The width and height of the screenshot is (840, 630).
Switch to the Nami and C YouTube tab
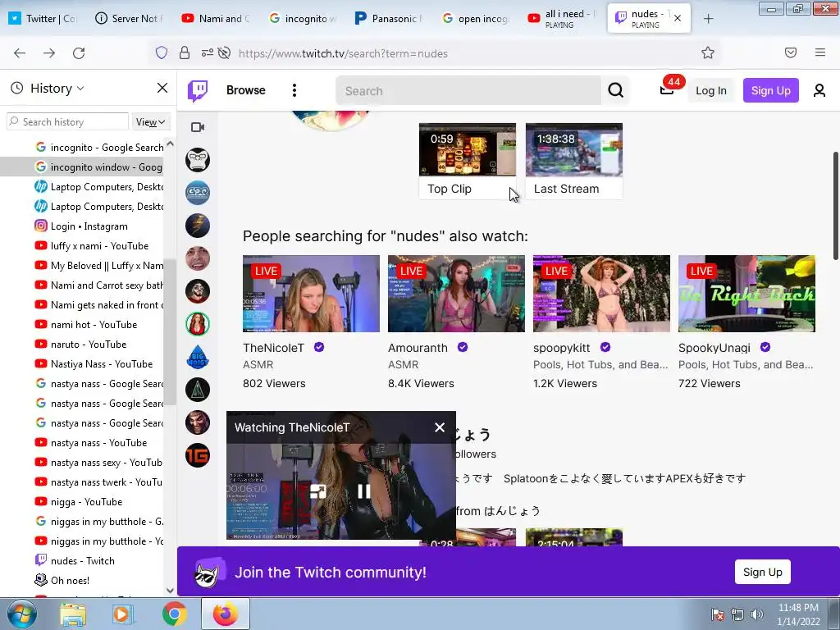tap(216, 19)
